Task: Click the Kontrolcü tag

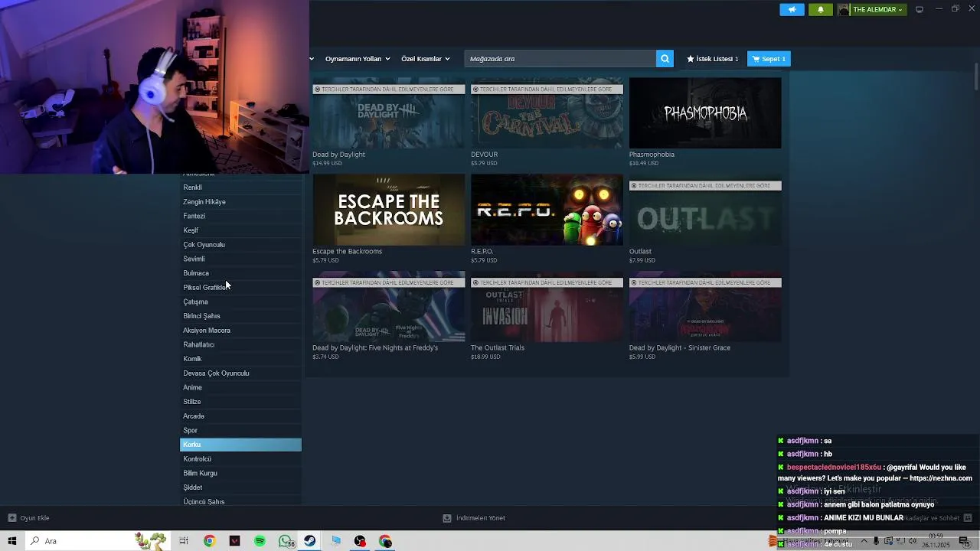Action: (x=240, y=459)
